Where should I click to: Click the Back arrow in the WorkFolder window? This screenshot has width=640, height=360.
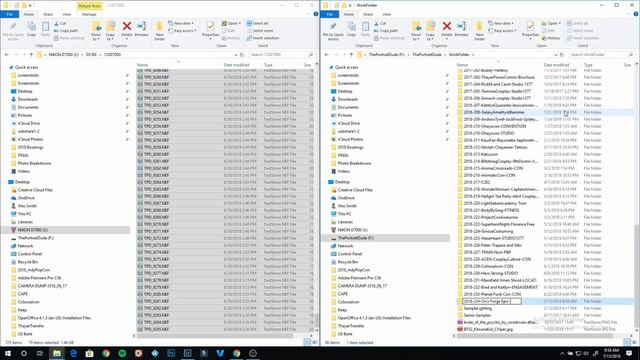(327, 54)
